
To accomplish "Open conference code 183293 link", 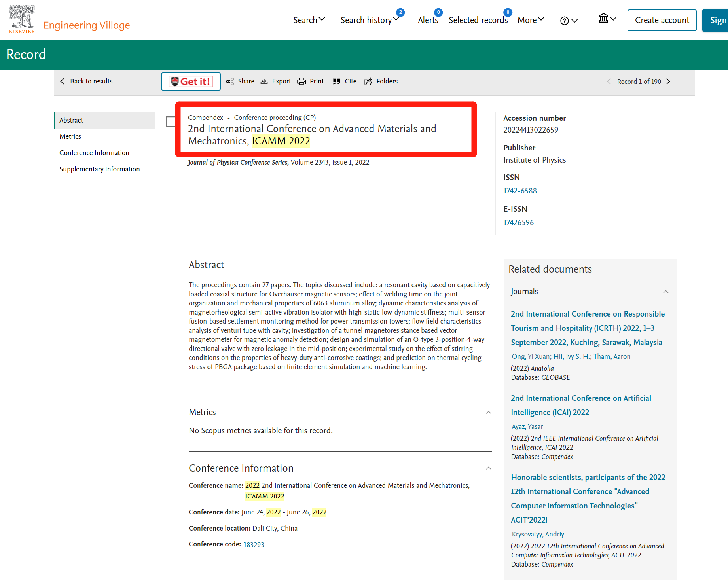I will 254,545.
